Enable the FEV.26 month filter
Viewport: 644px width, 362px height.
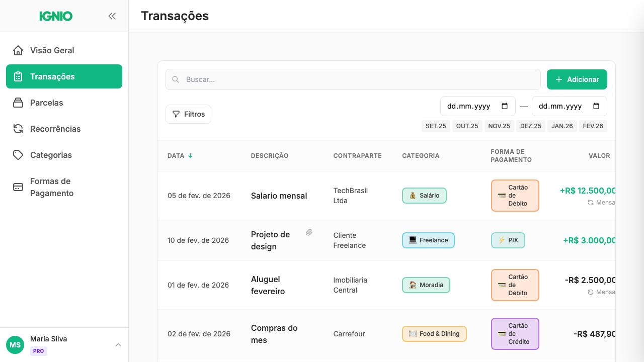tap(593, 126)
